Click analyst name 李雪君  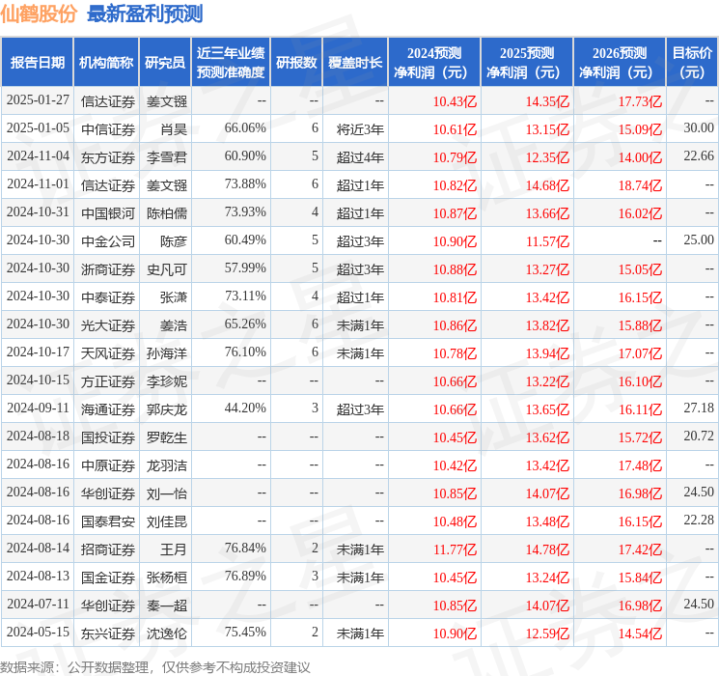click(166, 158)
